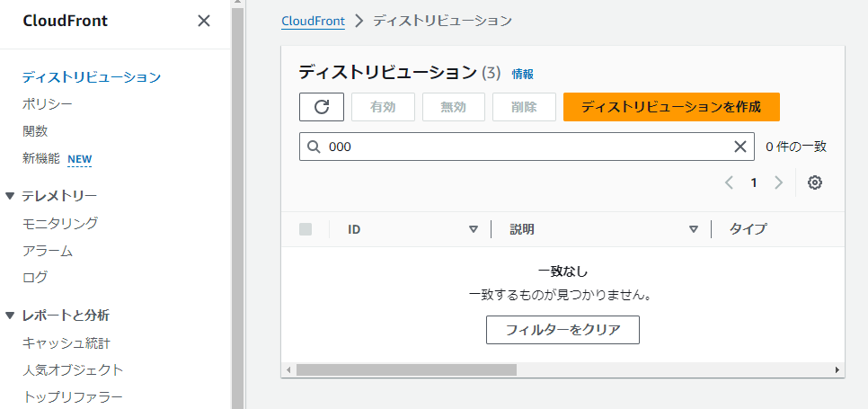Open ディストリビューション in the sidebar
Screen dimensions: 868x409
[92, 77]
